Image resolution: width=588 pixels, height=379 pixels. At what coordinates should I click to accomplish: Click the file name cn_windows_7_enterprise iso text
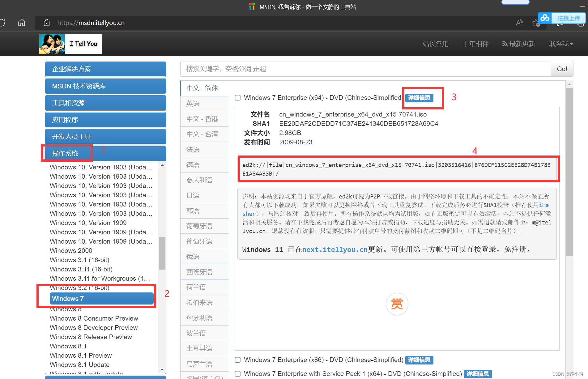(x=353, y=114)
